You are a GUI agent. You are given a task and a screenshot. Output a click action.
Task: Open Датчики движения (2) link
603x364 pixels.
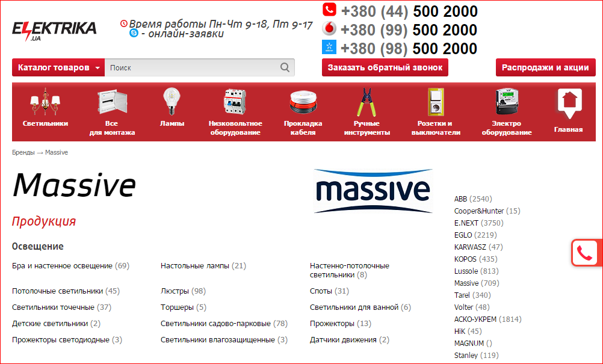(x=350, y=340)
